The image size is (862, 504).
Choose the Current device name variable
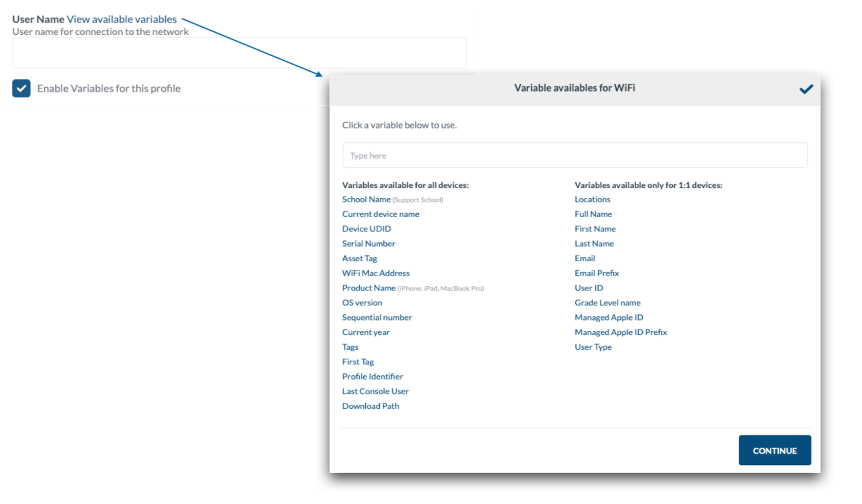[x=380, y=214]
